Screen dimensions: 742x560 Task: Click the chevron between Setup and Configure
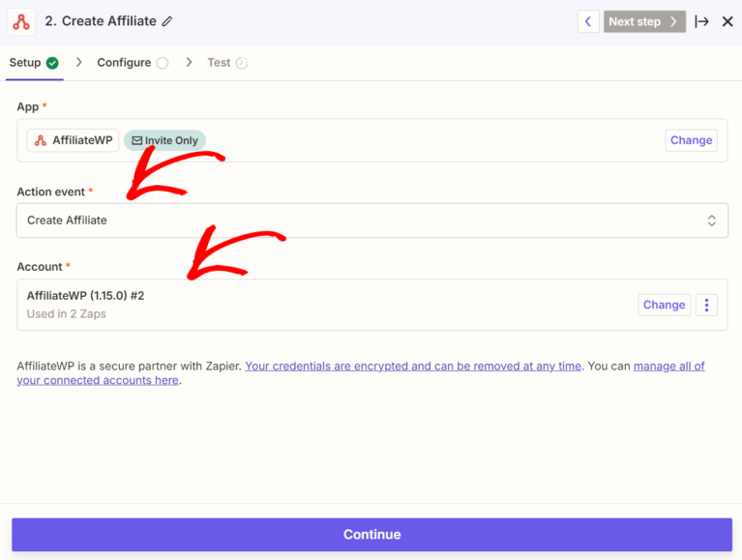[79, 63]
